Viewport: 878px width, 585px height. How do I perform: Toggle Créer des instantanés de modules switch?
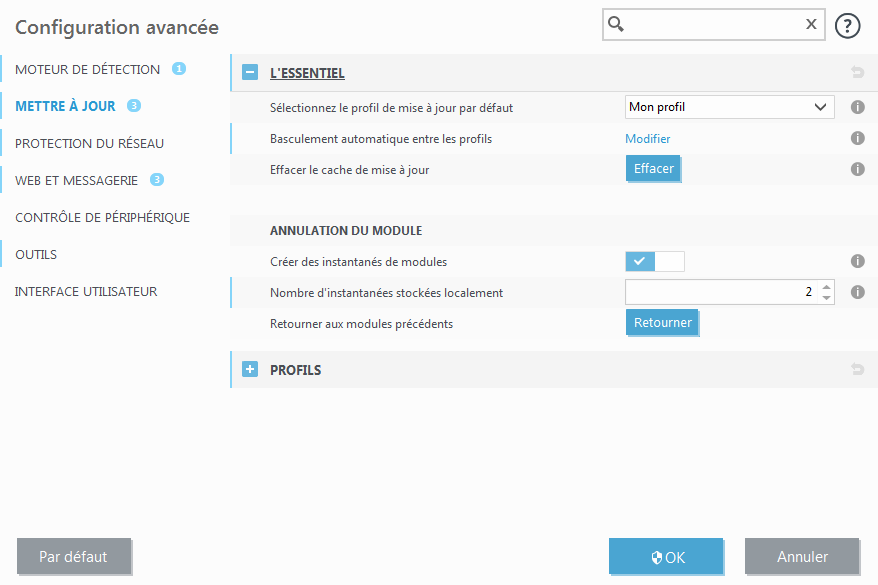pyautogui.click(x=655, y=261)
